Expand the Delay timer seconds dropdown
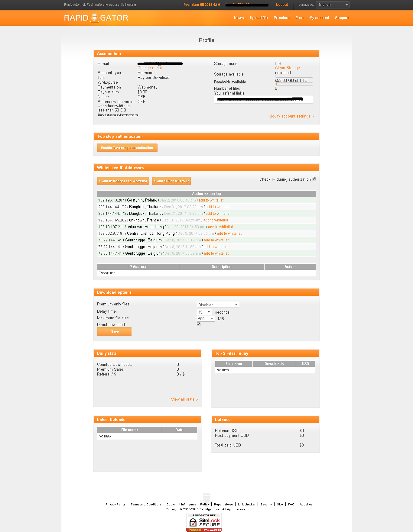The width and height of the screenshot is (413, 532). coord(204,312)
